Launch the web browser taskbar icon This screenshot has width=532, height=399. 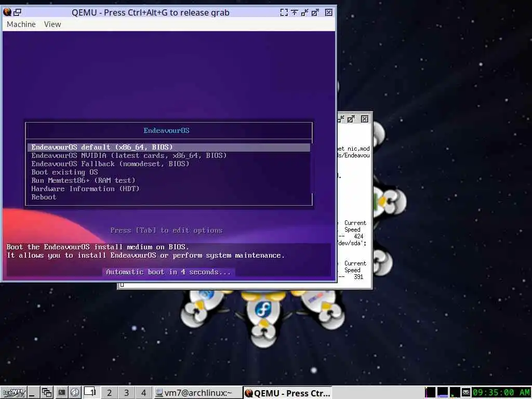point(75,393)
